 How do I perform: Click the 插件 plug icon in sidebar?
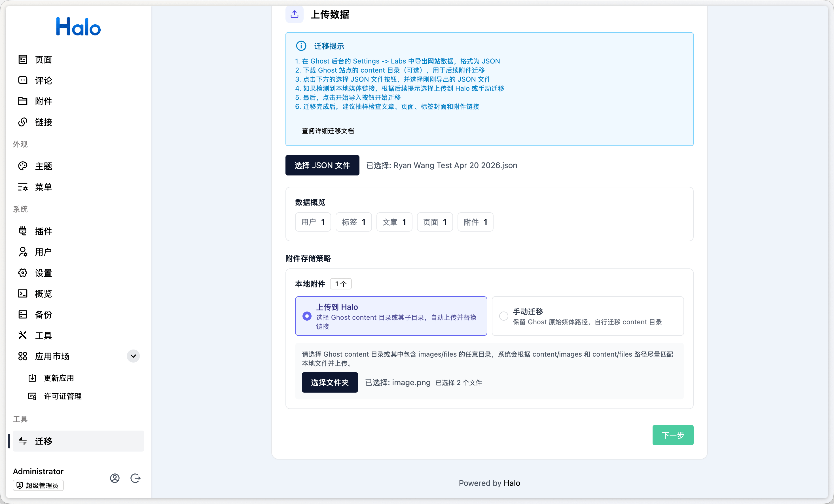click(23, 231)
